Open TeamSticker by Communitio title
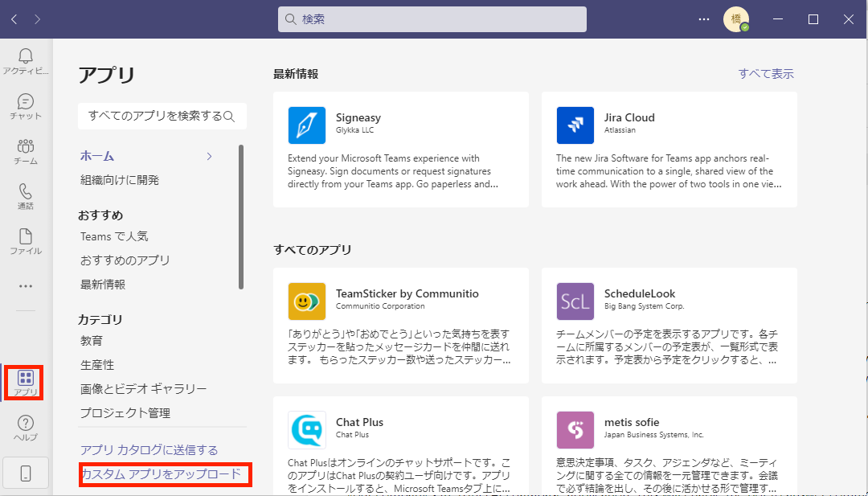The width and height of the screenshot is (868, 496). [407, 293]
